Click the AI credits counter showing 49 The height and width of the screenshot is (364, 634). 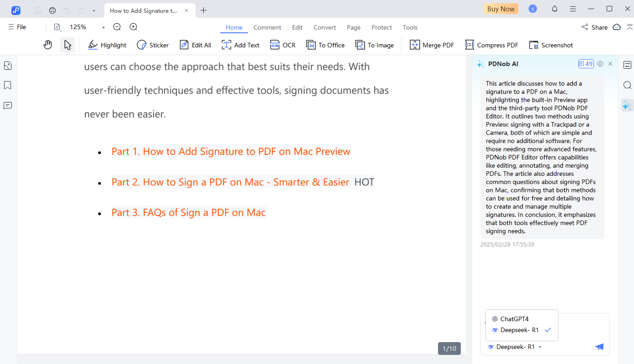click(x=586, y=64)
